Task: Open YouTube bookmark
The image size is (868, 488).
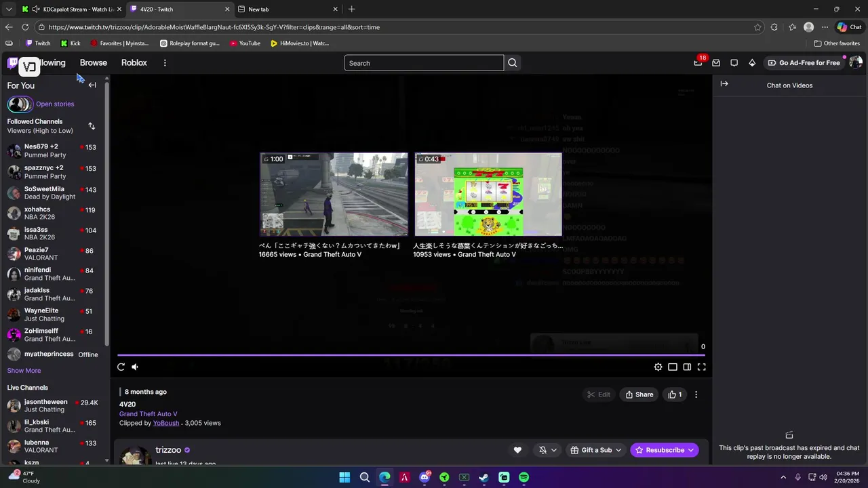Action: (245, 43)
